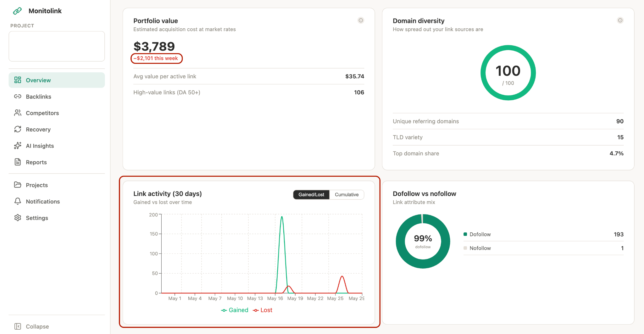Open the Overview page

click(x=57, y=80)
